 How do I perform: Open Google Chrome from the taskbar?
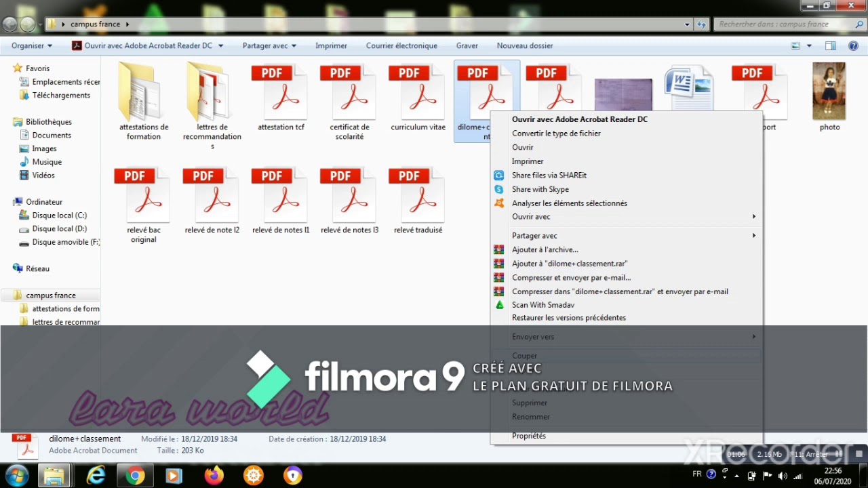click(x=135, y=476)
